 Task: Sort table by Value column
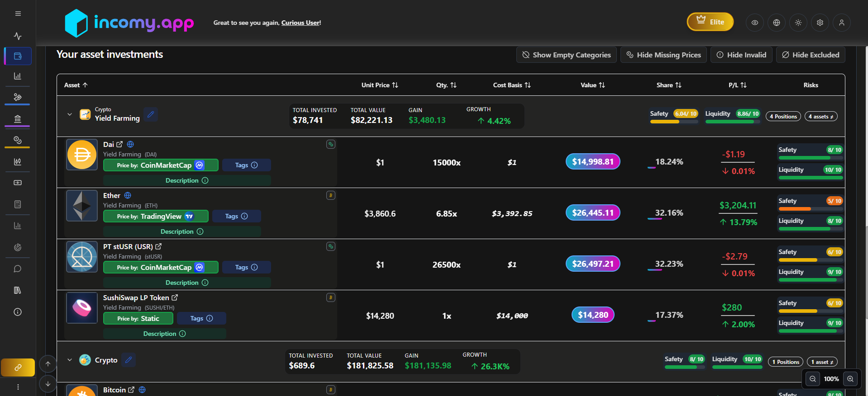point(593,85)
